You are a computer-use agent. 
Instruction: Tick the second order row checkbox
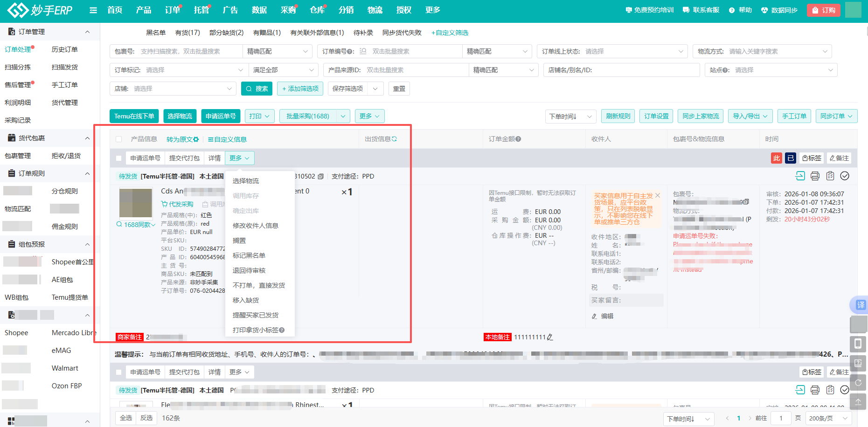pyautogui.click(x=119, y=372)
